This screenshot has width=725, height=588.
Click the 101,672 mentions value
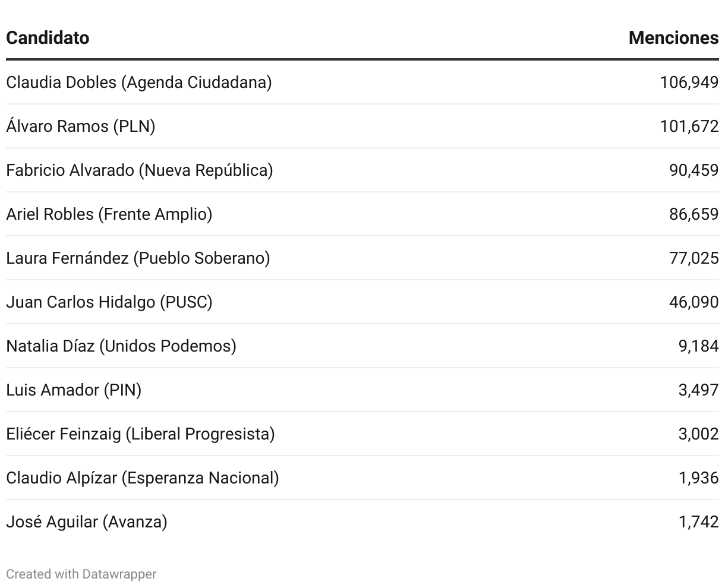coord(689,126)
